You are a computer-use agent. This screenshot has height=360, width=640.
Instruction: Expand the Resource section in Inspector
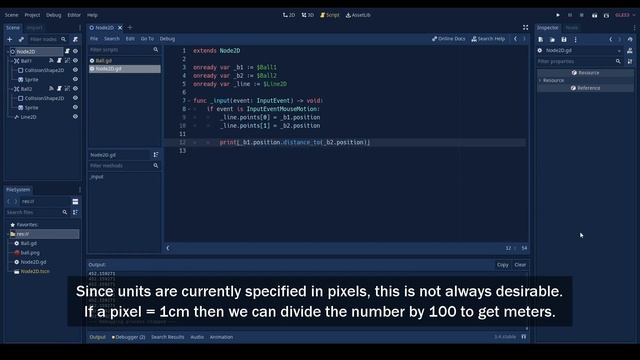pyautogui.click(x=540, y=80)
